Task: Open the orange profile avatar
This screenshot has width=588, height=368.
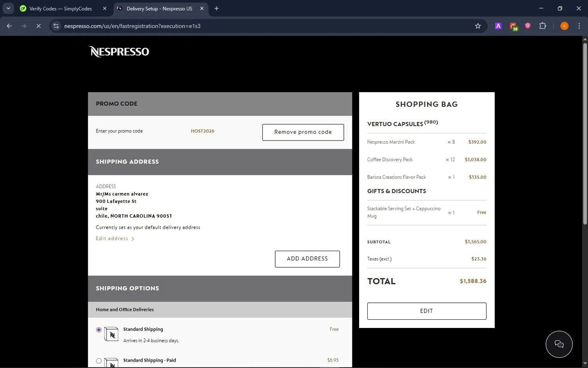Action: (x=564, y=26)
